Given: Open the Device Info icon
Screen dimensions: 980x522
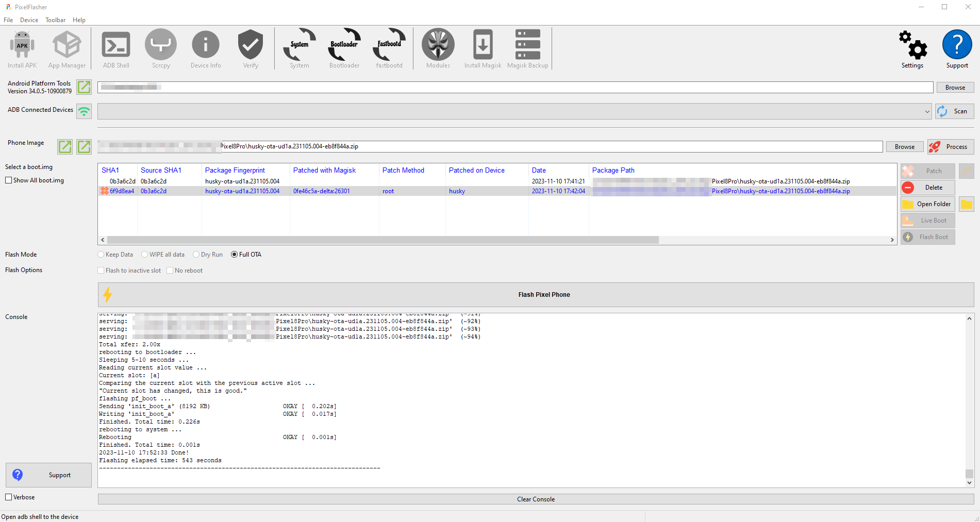Looking at the screenshot, I should (206, 48).
